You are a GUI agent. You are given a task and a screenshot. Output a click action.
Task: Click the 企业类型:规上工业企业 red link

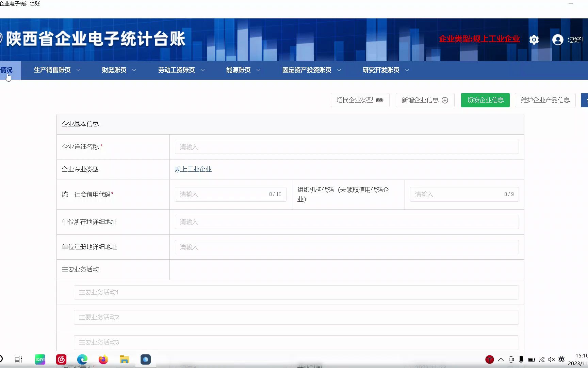coord(479,39)
